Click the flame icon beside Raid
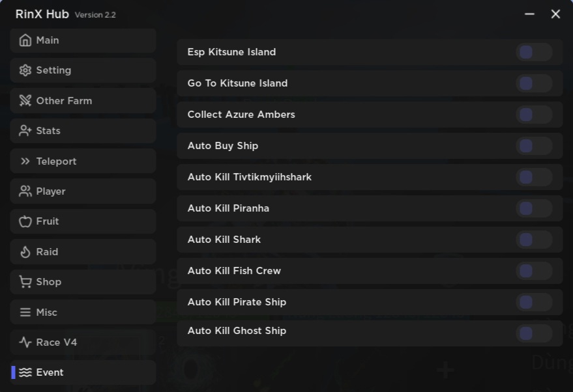The height and width of the screenshot is (392, 573). [25, 252]
